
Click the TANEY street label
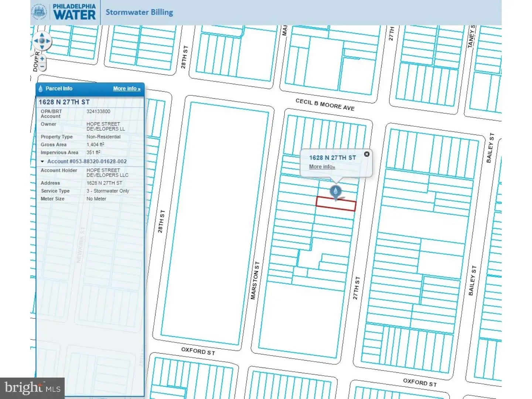click(x=471, y=37)
